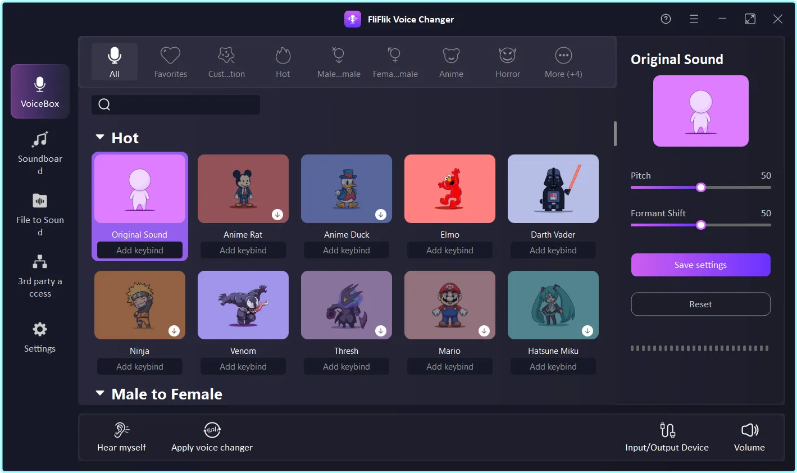
Task: Select the Mario voice card
Action: pos(449,305)
